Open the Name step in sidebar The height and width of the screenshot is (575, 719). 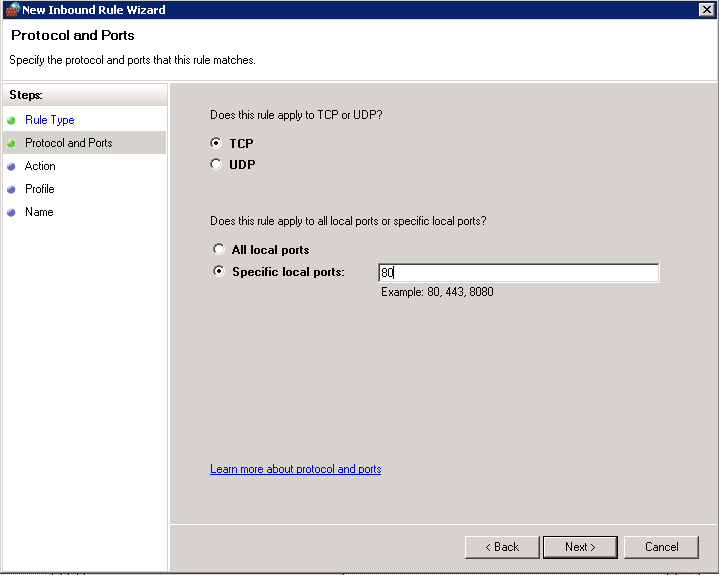[x=39, y=212]
